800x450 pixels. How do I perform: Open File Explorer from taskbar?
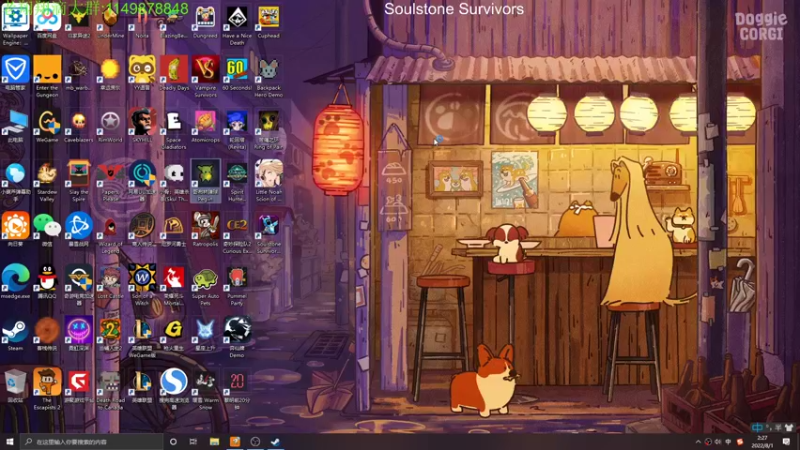pyautogui.click(x=214, y=442)
